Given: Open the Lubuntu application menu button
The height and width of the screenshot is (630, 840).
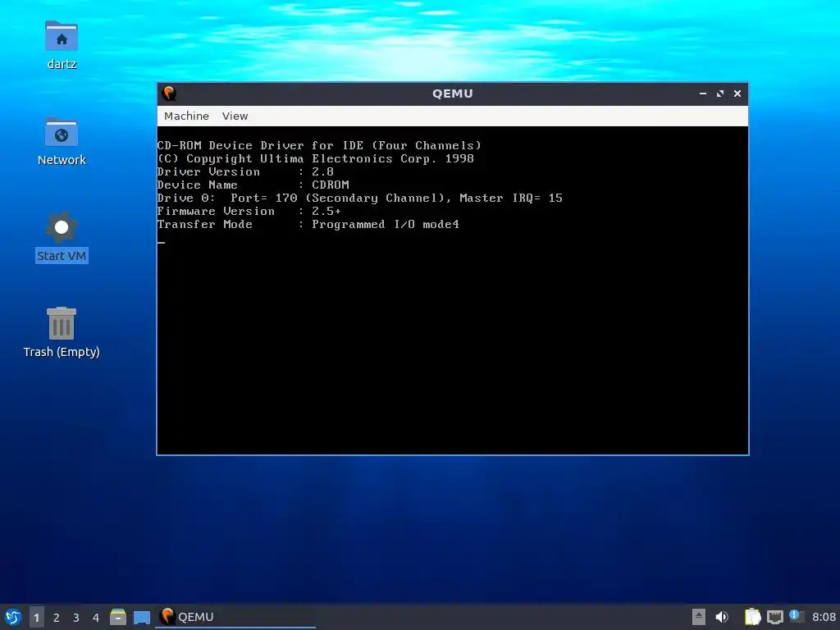Looking at the screenshot, I should (x=13, y=617).
